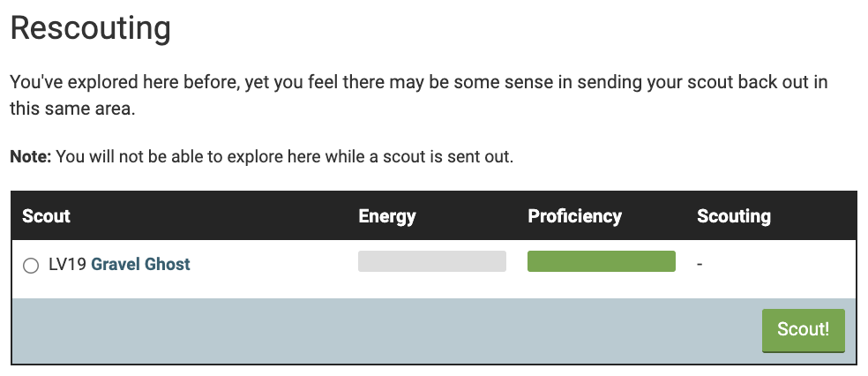Click the Proficiency column header
This screenshot has width=868, height=376.
(574, 216)
